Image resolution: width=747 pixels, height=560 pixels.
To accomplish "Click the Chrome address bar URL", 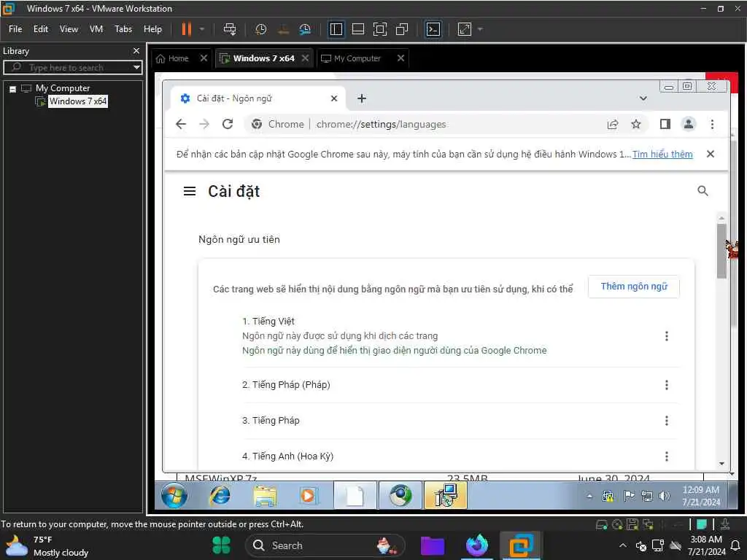I will pyautogui.click(x=381, y=124).
